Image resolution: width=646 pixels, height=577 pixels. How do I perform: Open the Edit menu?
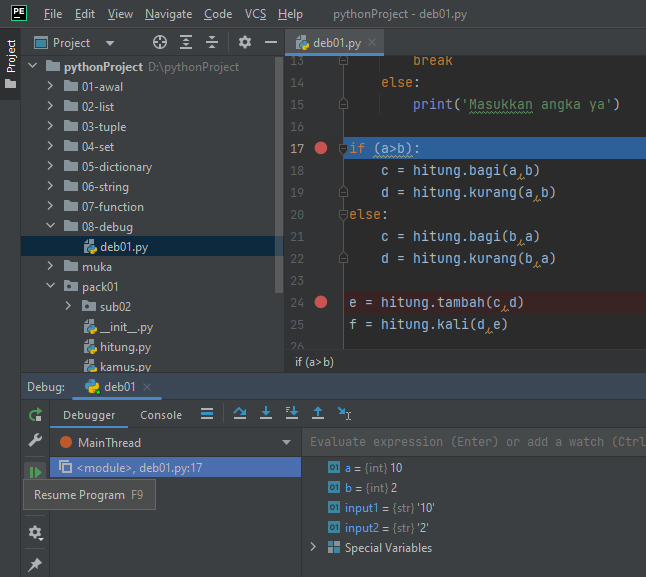click(85, 14)
